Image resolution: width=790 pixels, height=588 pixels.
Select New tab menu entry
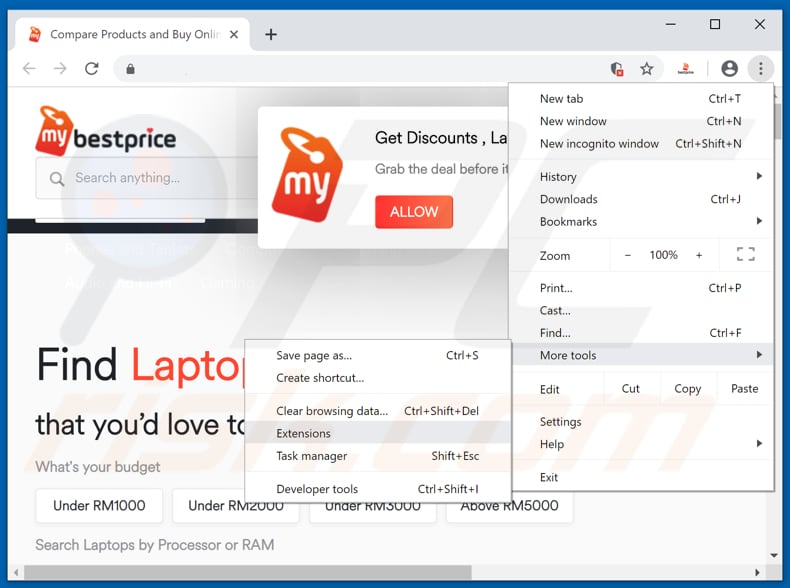tap(640, 99)
